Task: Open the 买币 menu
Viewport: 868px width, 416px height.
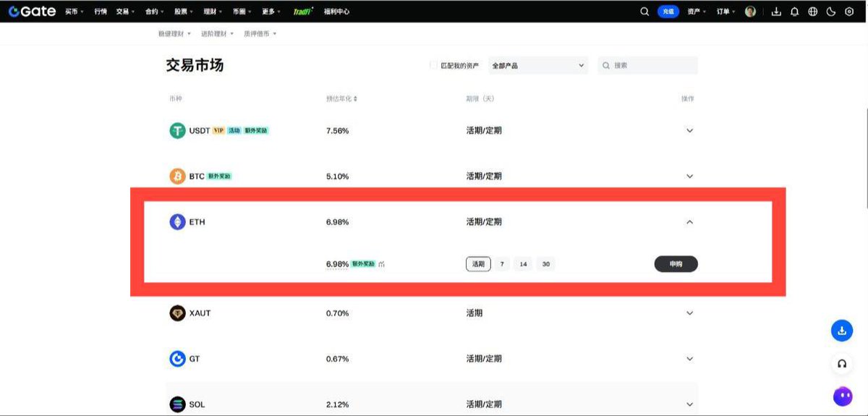Action: click(75, 12)
